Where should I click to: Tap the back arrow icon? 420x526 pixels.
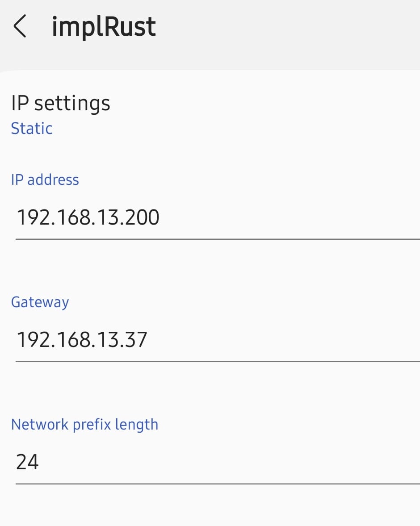click(x=20, y=26)
